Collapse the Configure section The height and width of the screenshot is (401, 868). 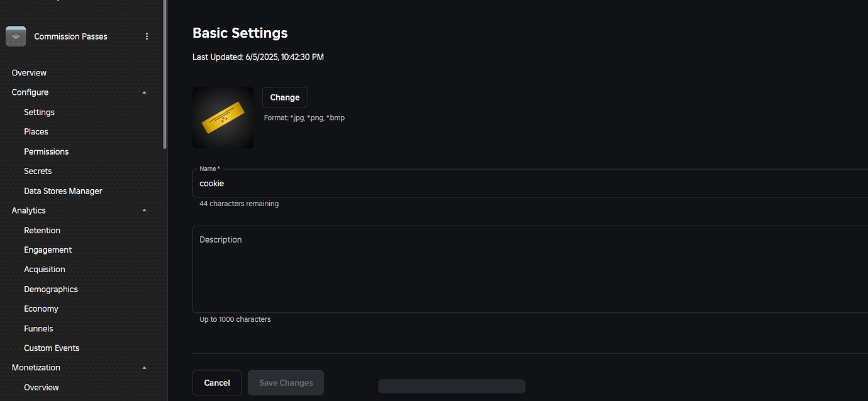(144, 92)
